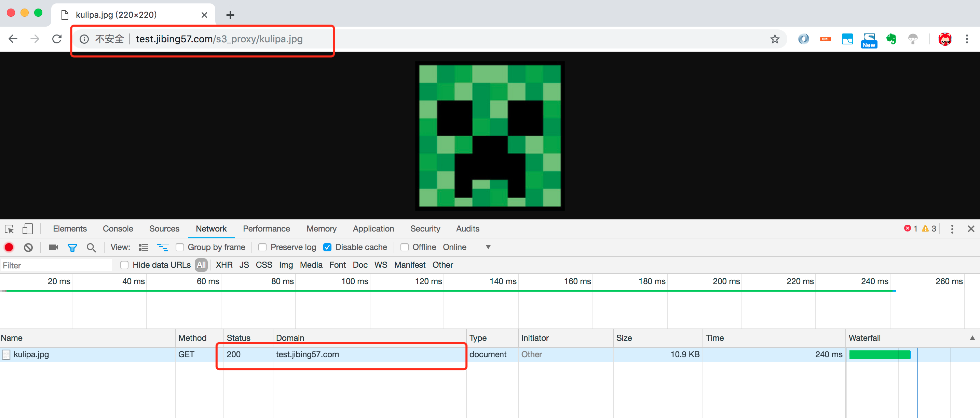This screenshot has height=418, width=980.
Task: Click the inspect element picker icon
Action: 9,229
